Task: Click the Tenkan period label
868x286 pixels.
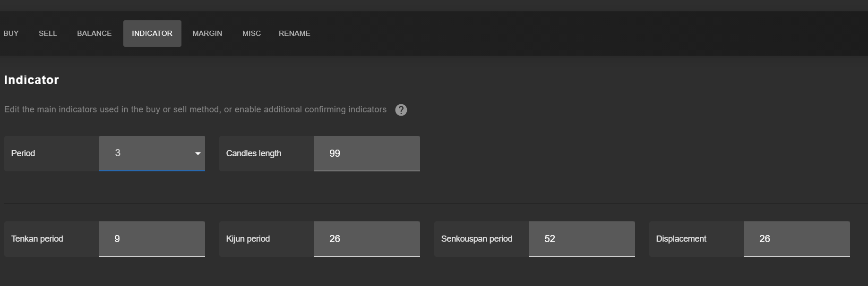Action: (x=37, y=239)
